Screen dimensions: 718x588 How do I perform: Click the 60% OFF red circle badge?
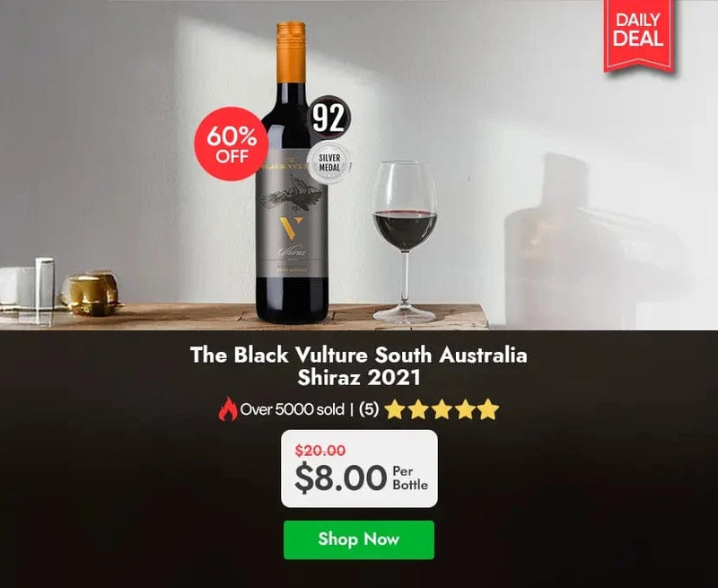232,144
